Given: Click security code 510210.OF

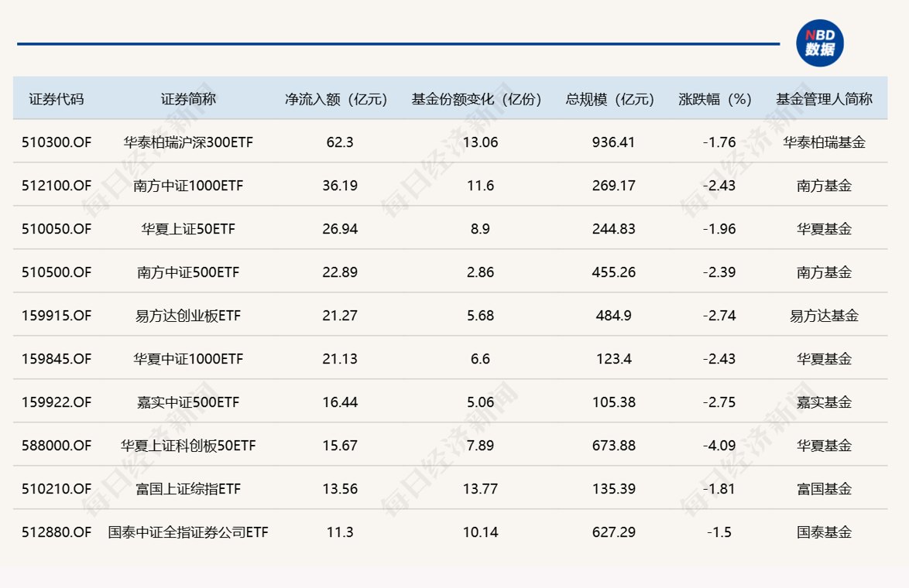Looking at the screenshot, I should tap(57, 489).
